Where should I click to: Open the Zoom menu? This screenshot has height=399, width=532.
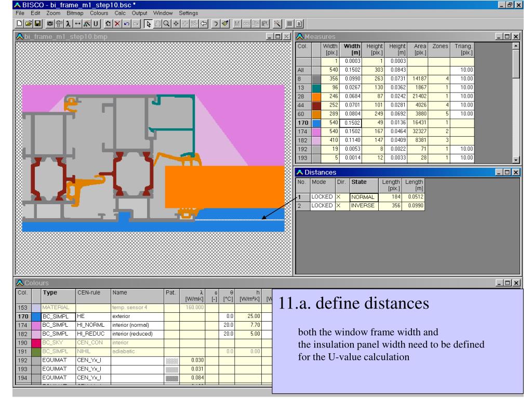click(54, 13)
